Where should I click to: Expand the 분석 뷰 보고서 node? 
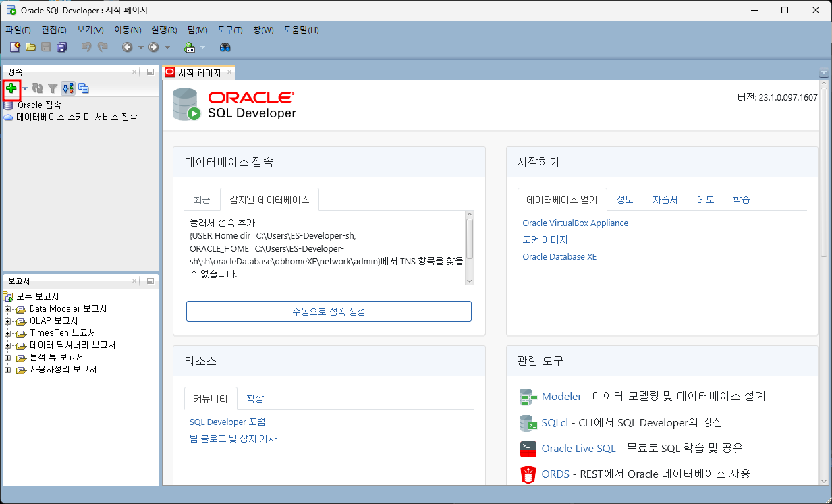coord(8,358)
